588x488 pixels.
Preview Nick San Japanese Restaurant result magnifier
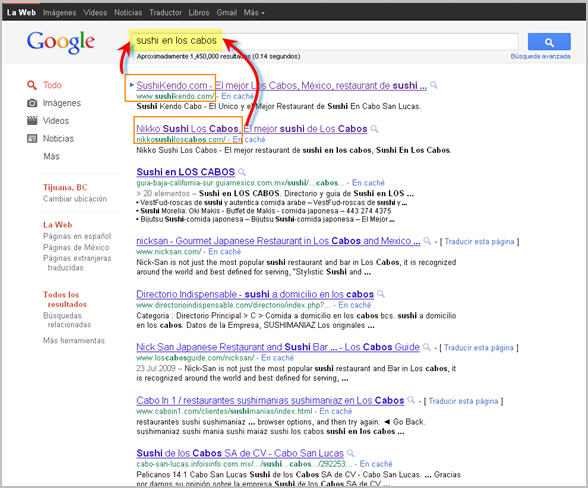426,347
